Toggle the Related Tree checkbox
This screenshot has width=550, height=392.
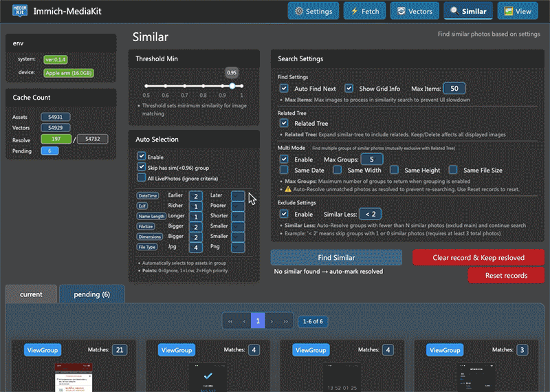284,123
